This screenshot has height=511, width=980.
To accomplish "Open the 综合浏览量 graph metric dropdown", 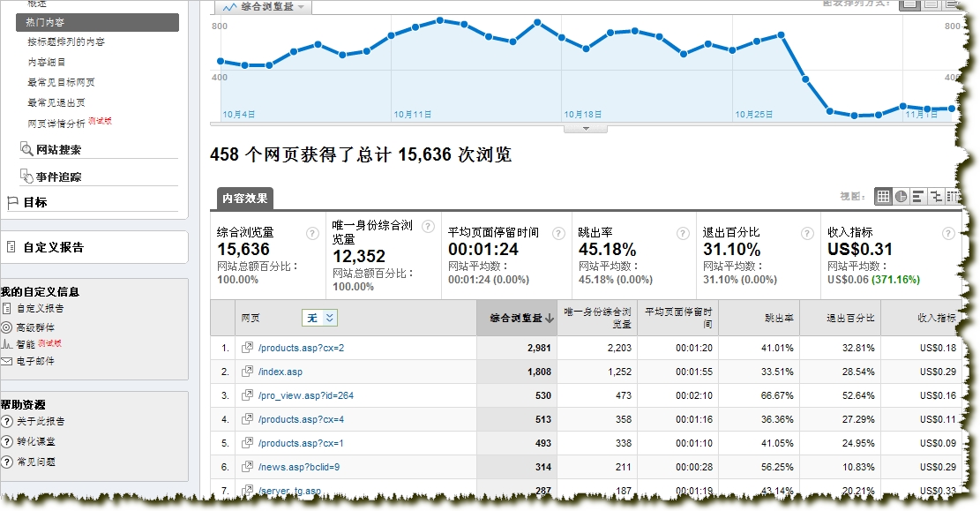I will [x=265, y=7].
